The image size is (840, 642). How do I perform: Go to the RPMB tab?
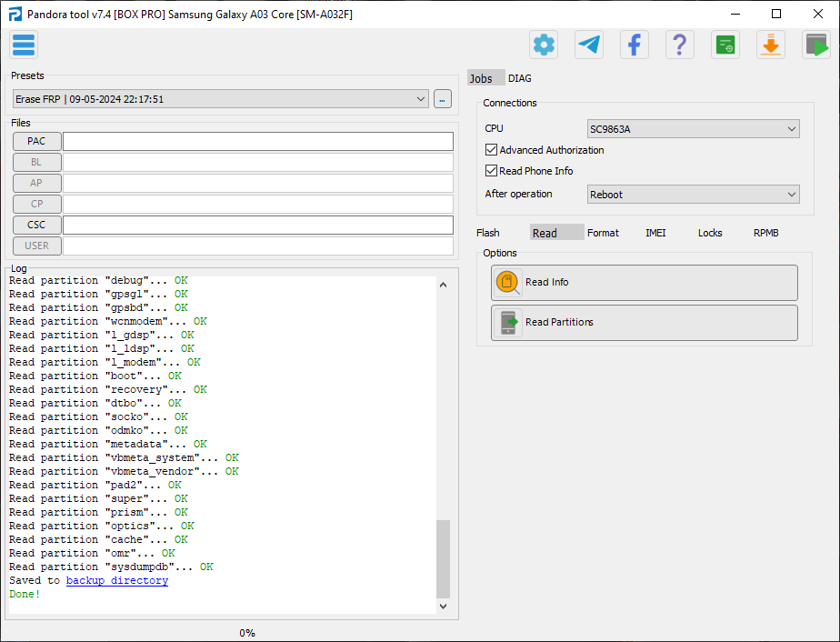click(x=766, y=233)
